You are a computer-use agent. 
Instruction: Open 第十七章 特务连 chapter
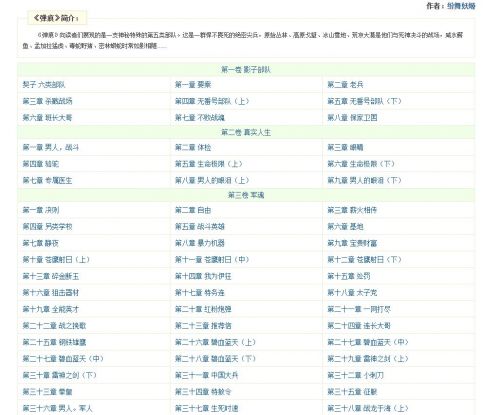click(x=200, y=293)
